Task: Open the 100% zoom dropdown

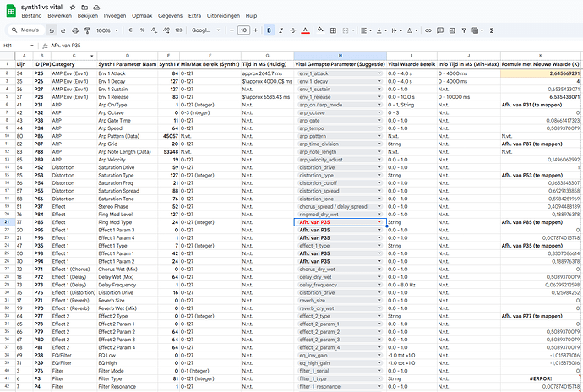Action: tap(108, 30)
